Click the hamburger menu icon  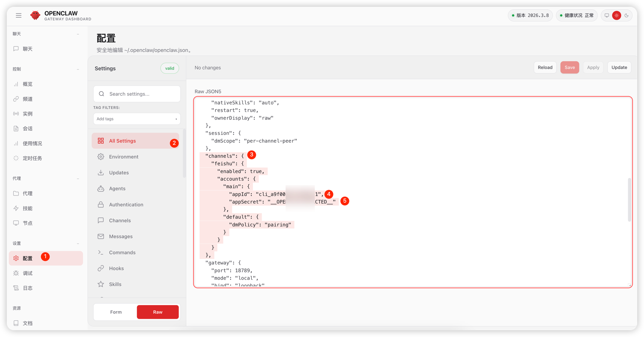click(19, 16)
